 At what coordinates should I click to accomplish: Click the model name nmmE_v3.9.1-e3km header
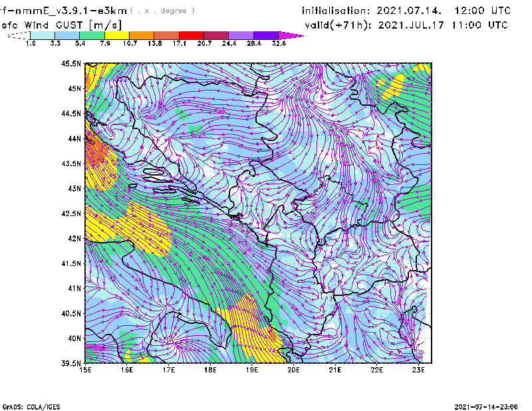(x=66, y=11)
